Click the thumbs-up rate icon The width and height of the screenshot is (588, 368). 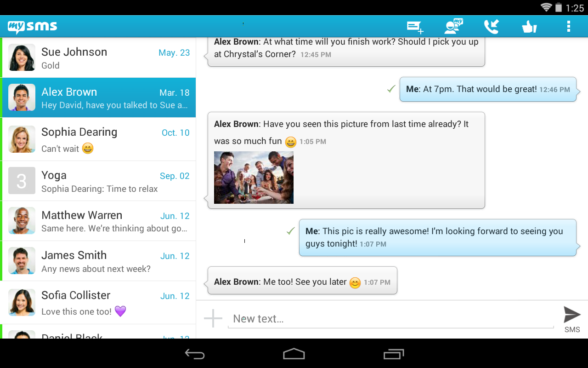click(529, 26)
